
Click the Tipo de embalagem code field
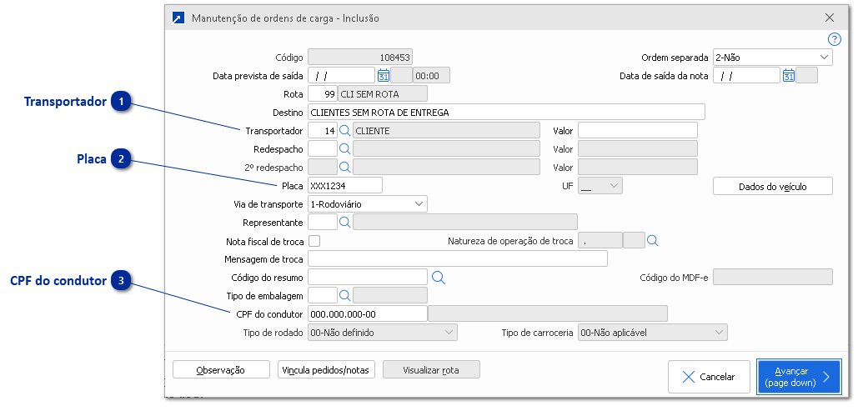coord(322,295)
